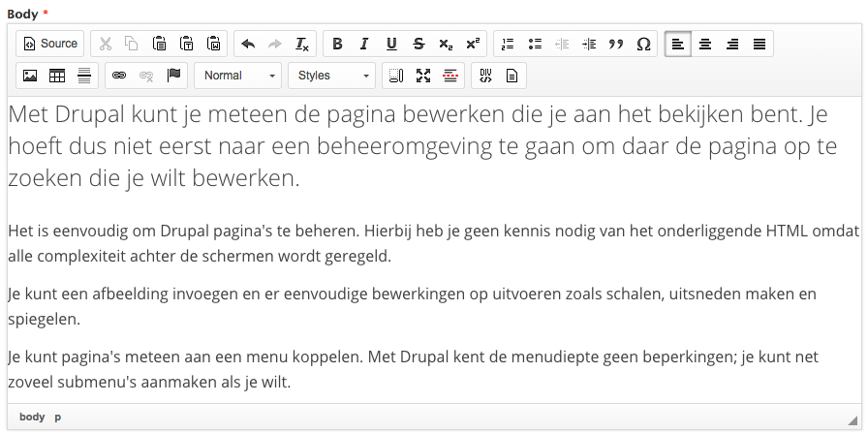This screenshot has height=434, width=868.
Task: Insert an anchor flag
Action: [173, 76]
